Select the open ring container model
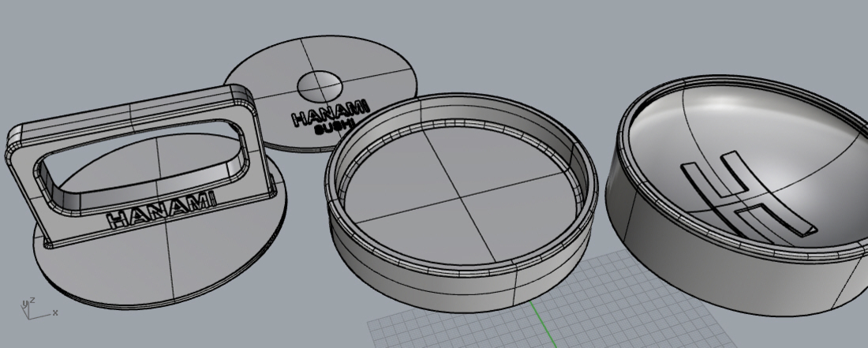 point(462,203)
